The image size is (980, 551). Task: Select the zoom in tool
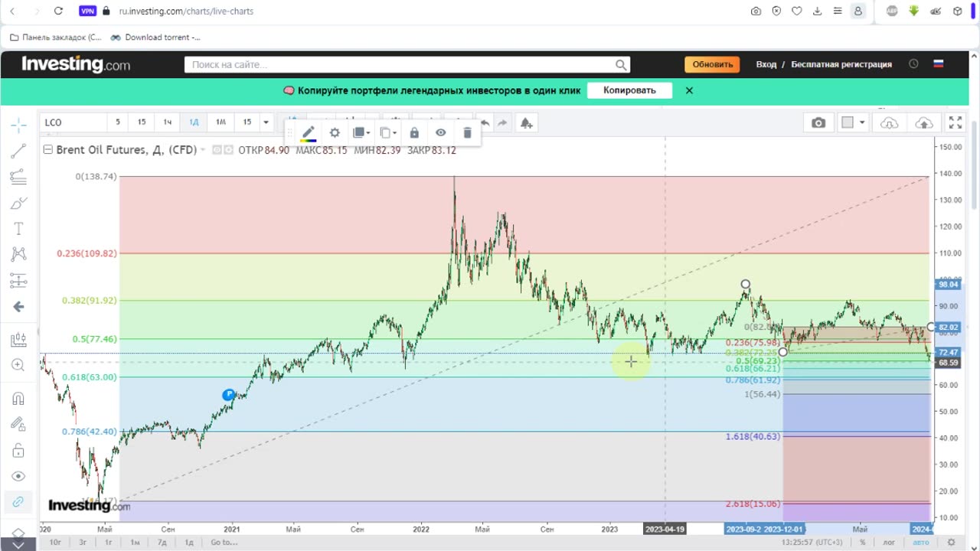tap(19, 365)
